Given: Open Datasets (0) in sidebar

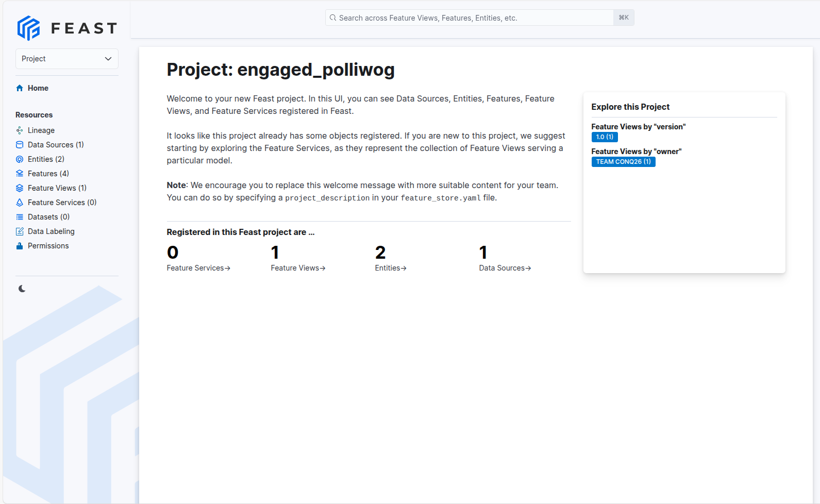Looking at the screenshot, I should coord(48,217).
